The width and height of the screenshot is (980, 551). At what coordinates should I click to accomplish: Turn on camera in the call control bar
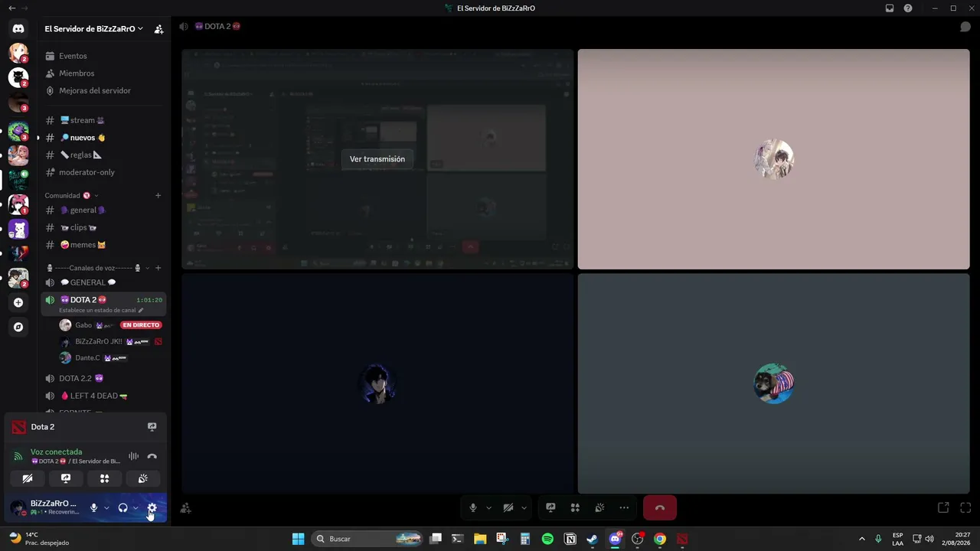point(508,507)
